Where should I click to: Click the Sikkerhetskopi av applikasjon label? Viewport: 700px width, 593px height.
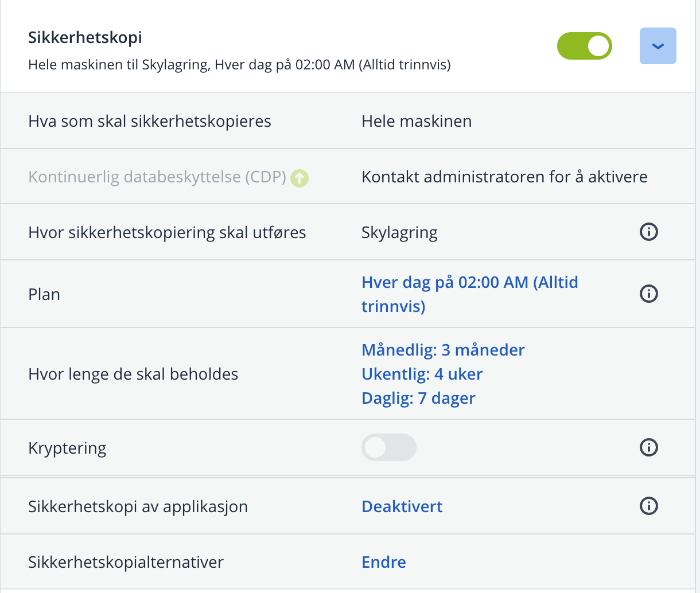138,507
